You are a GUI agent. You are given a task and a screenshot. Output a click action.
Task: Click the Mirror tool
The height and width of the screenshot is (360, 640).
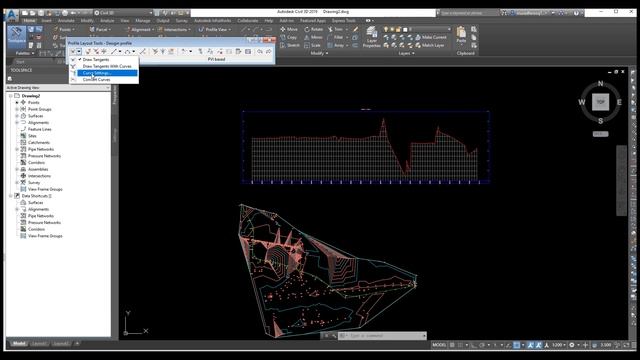313,37
